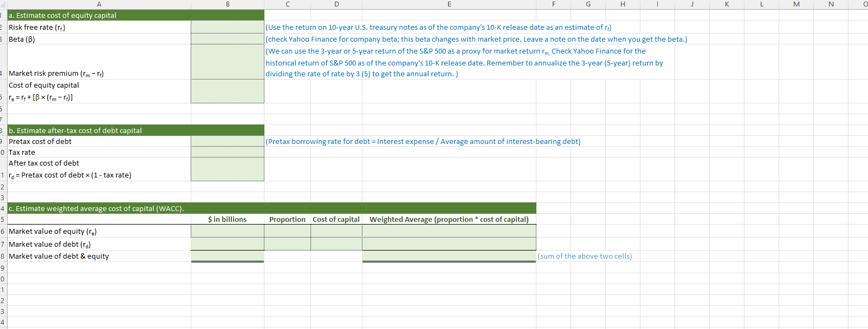Select the $ in billions cell for Market value of equity
The height and width of the screenshot is (329, 868).
click(x=228, y=231)
